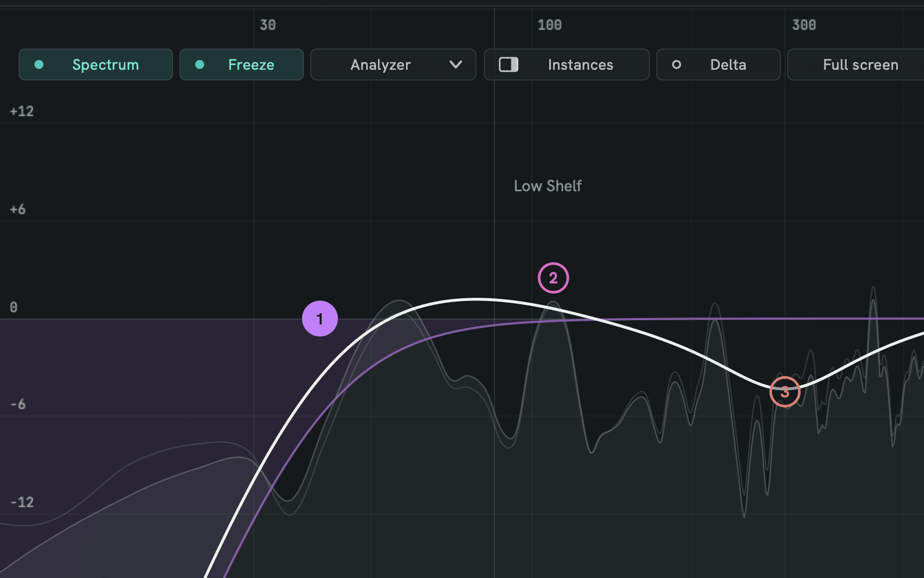Click the Low Shelf filter label

click(548, 186)
